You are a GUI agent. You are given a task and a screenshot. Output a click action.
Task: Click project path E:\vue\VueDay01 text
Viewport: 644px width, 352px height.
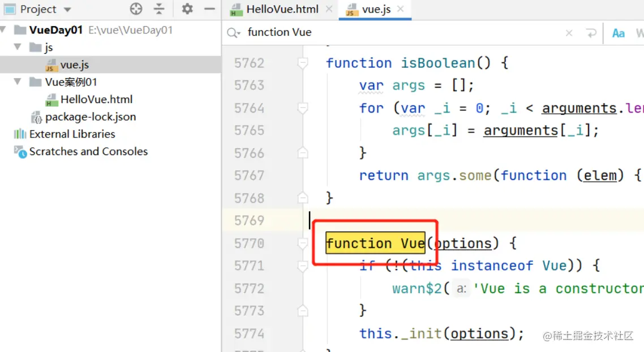130,30
